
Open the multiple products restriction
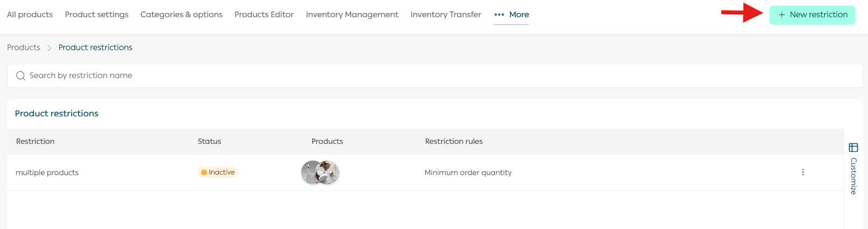(x=47, y=172)
